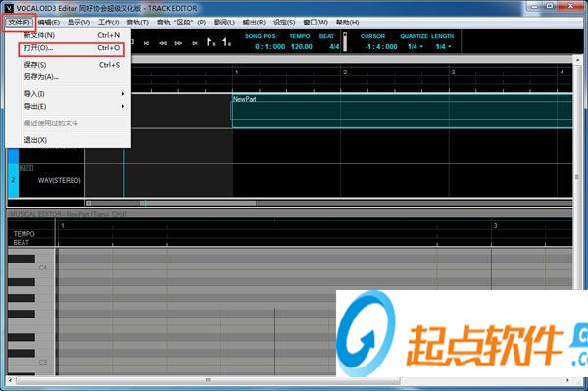This screenshot has width=588, height=391.
Task: Open the 输出(R) menu
Action: (x=254, y=23)
